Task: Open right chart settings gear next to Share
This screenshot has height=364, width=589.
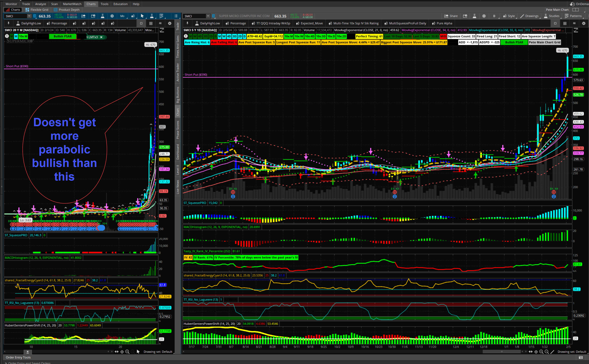Action: point(484,16)
